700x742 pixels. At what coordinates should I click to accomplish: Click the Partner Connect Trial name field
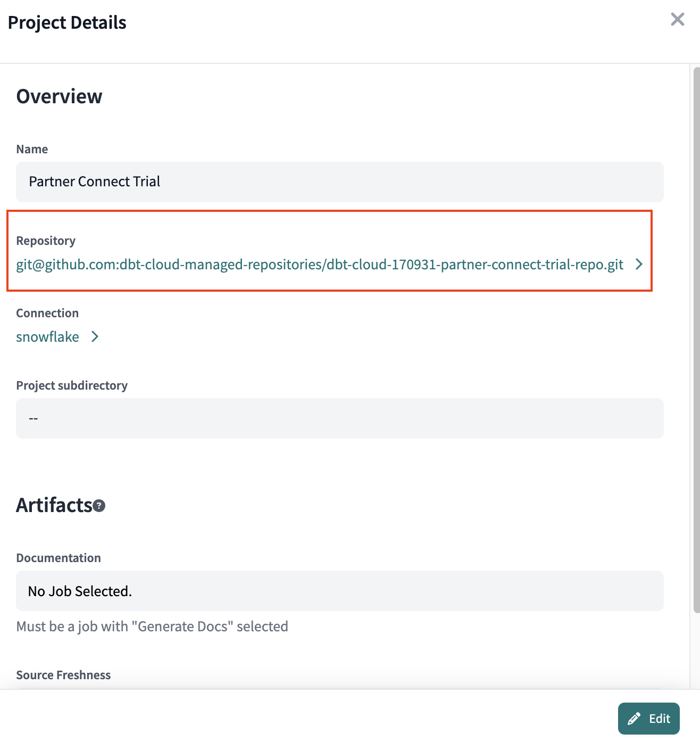coord(340,182)
